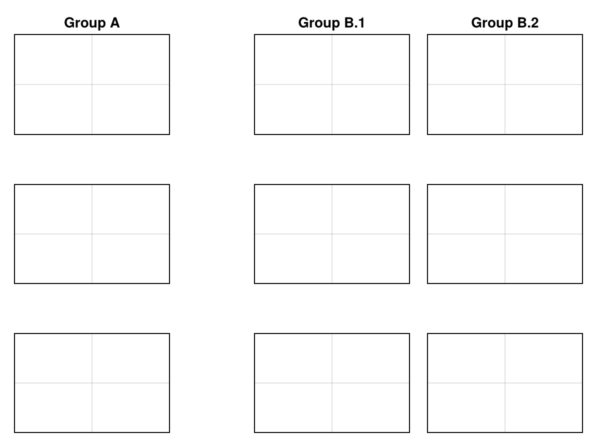
Task: Click the Group B.1 title text
Action: click(x=331, y=23)
